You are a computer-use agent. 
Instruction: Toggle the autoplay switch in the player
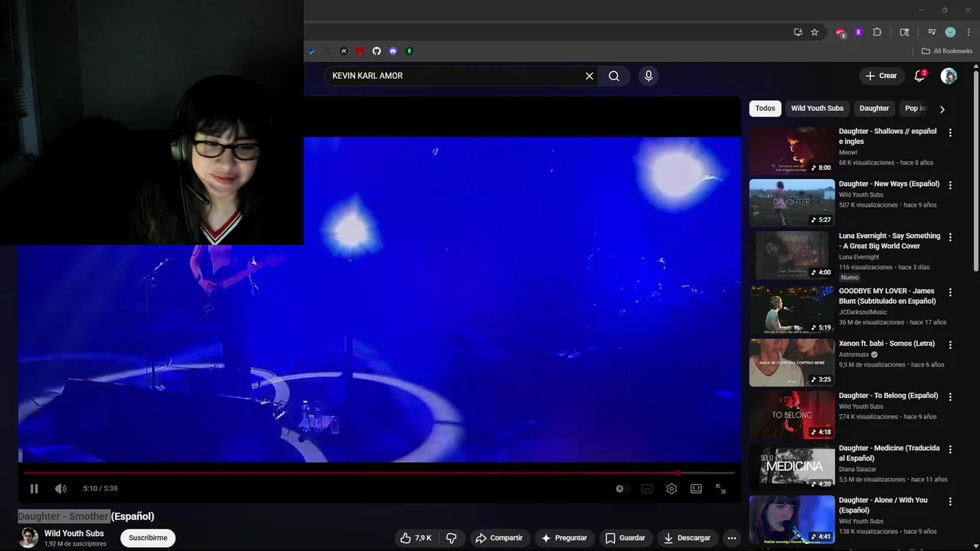tap(620, 488)
